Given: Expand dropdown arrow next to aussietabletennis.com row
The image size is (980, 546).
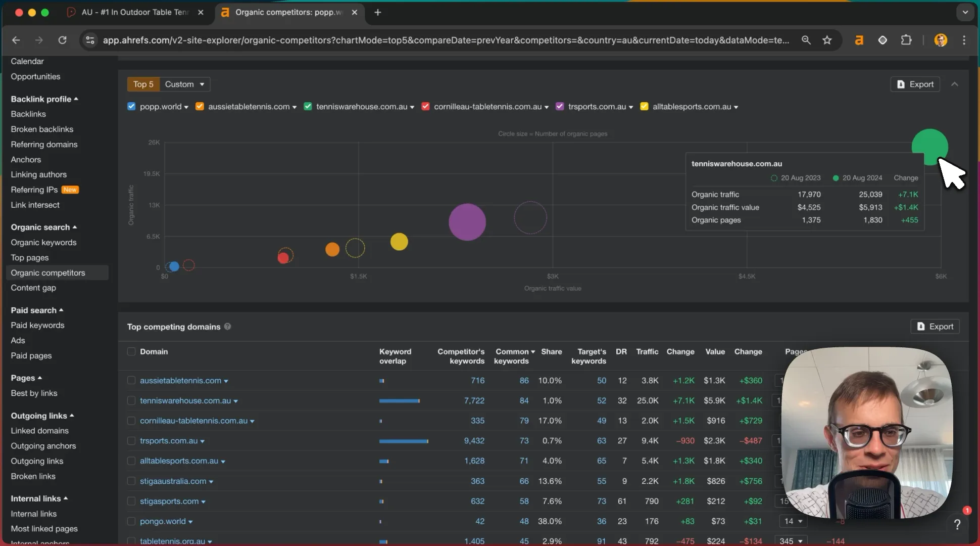Looking at the screenshot, I should pos(226,381).
